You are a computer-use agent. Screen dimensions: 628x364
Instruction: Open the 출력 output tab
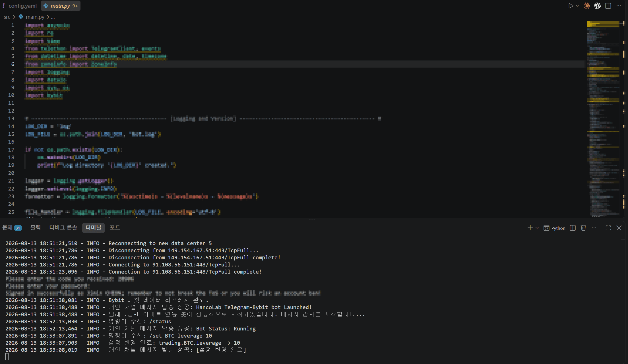click(36, 228)
